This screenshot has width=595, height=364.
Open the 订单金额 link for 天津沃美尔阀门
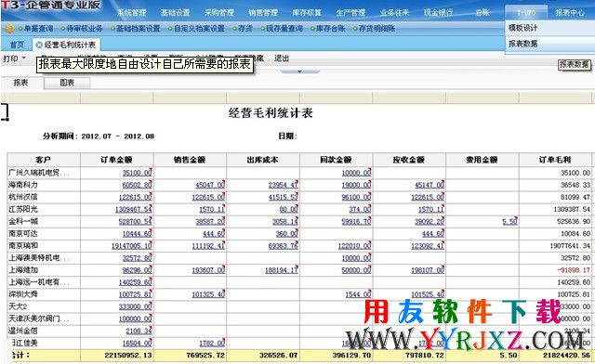pos(135,318)
